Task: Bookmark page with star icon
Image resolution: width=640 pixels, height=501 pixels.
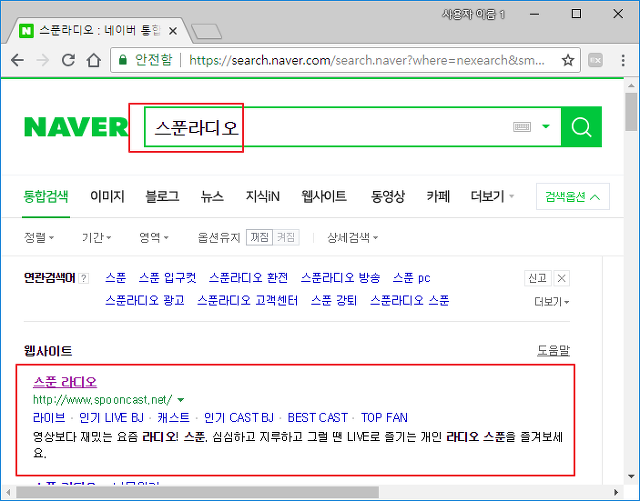Action: [568, 60]
